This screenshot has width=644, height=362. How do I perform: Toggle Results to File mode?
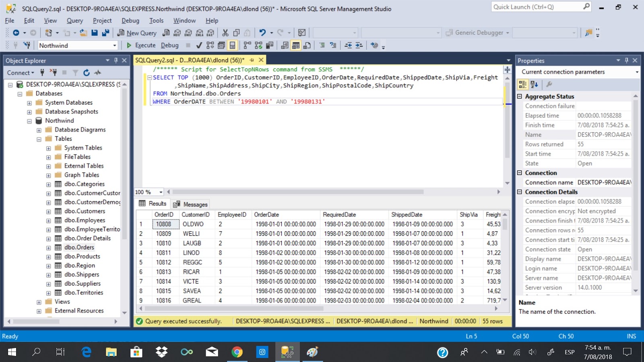click(307, 45)
